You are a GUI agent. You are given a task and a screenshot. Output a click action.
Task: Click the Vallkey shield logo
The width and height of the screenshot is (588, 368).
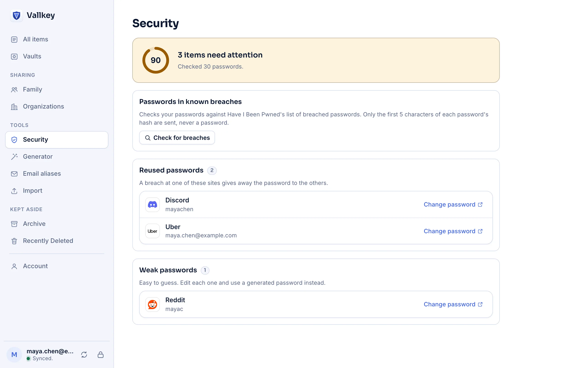(16, 16)
